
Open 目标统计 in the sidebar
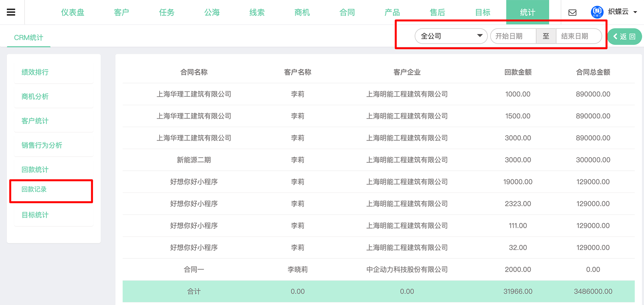coord(35,215)
